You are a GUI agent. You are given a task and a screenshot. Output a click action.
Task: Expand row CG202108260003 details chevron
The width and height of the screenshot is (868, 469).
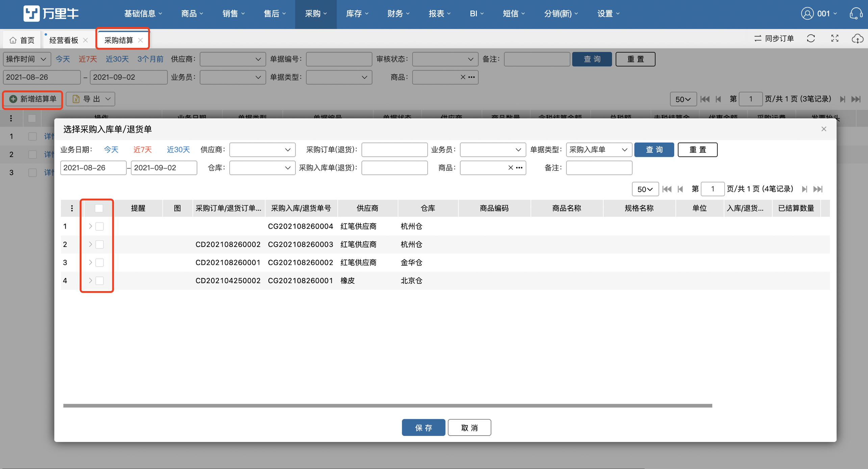[x=90, y=244]
